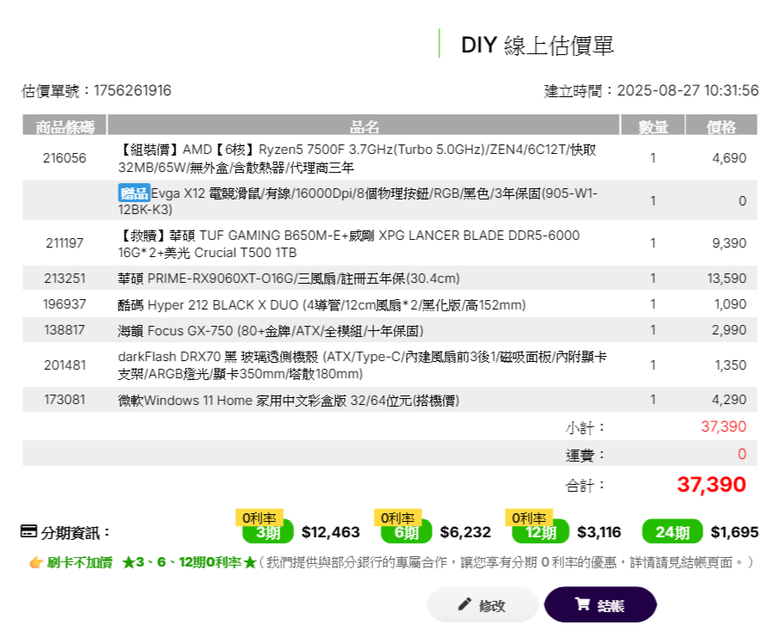Click the 數量 column header
Screen dimensions: 780x643
[653, 125]
